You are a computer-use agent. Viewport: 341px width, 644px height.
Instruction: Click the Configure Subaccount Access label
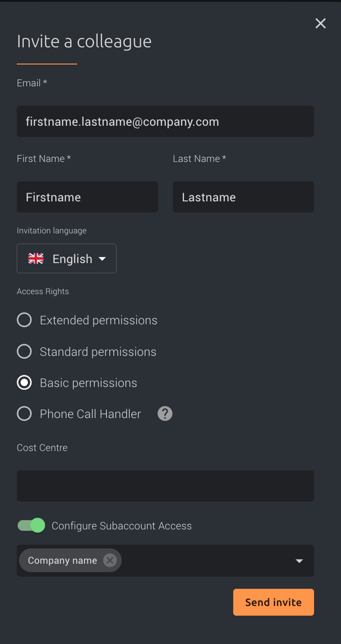pyautogui.click(x=122, y=526)
